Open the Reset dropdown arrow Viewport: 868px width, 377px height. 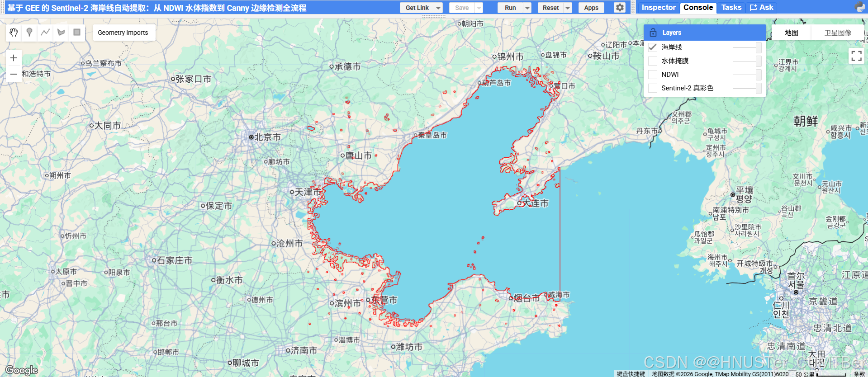[568, 8]
